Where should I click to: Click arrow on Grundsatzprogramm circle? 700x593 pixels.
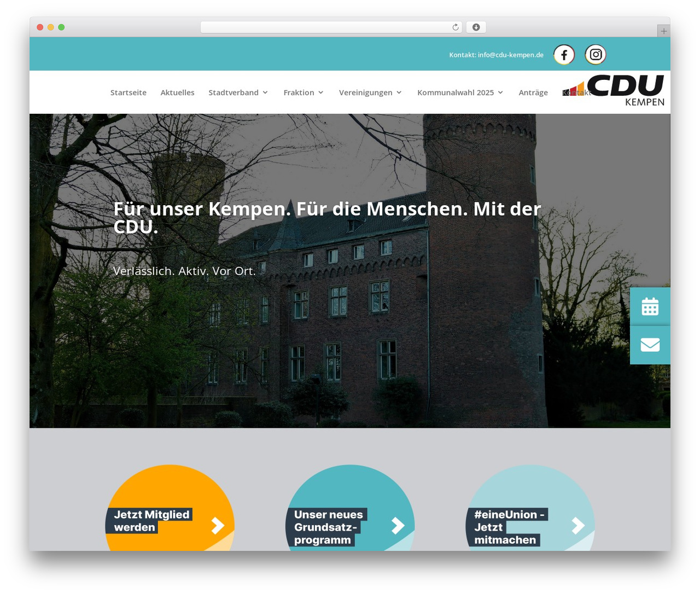point(398,526)
